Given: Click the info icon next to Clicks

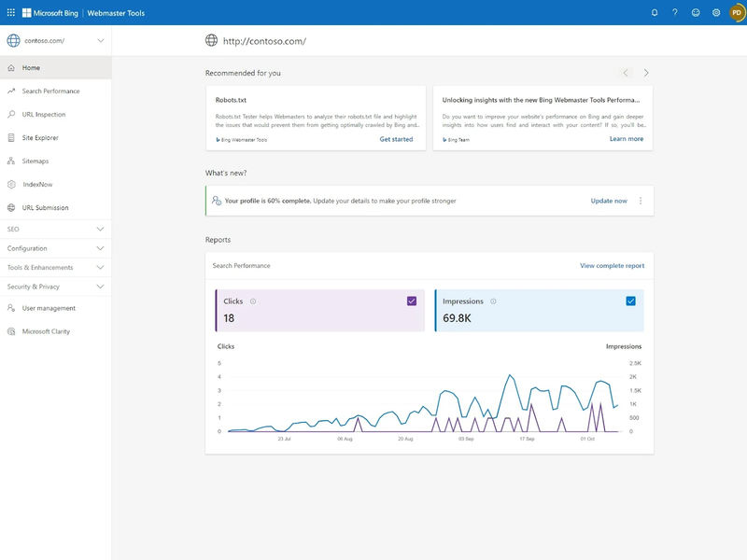Looking at the screenshot, I should coord(253,301).
